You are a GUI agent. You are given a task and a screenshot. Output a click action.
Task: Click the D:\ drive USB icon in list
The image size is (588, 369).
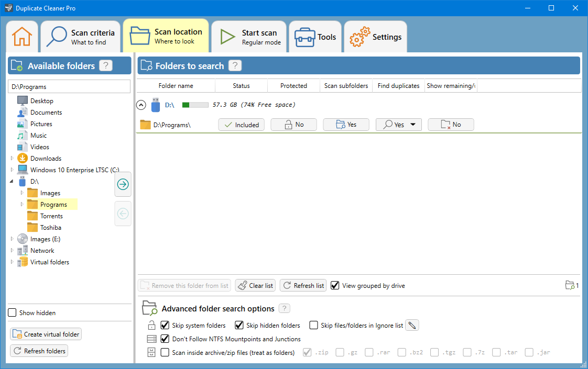coord(155,105)
